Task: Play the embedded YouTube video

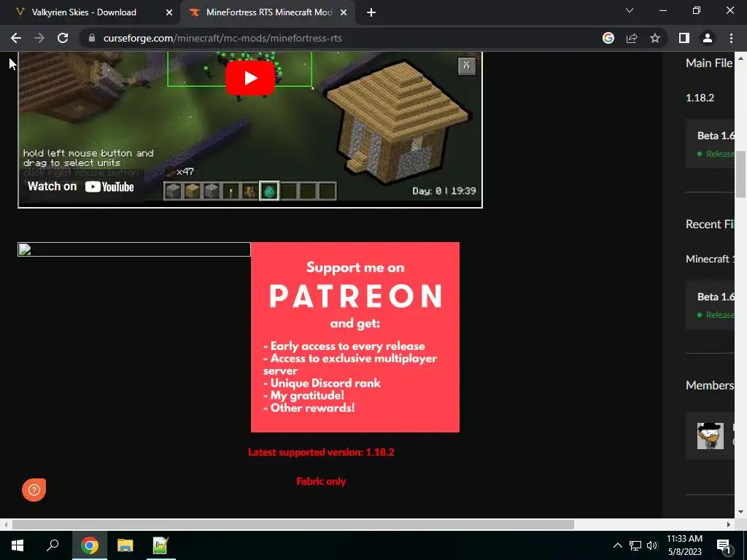Action: pos(249,78)
